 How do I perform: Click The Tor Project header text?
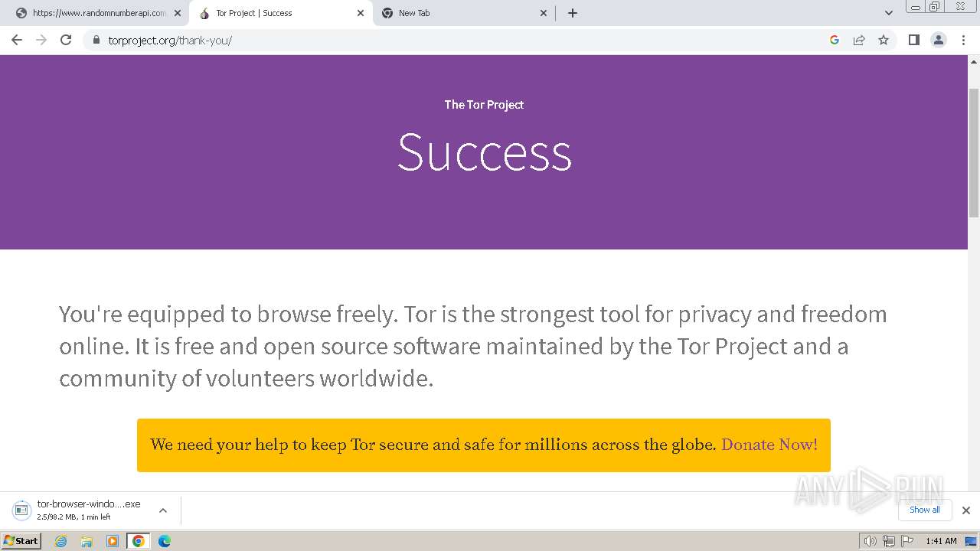pos(484,105)
